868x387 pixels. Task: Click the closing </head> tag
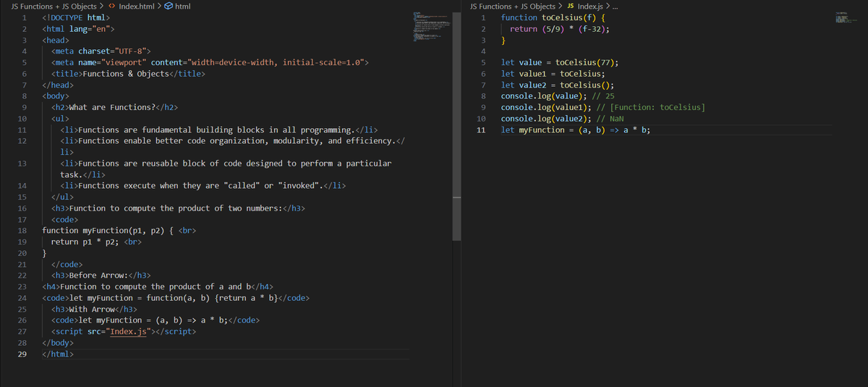[x=58, y=85]
